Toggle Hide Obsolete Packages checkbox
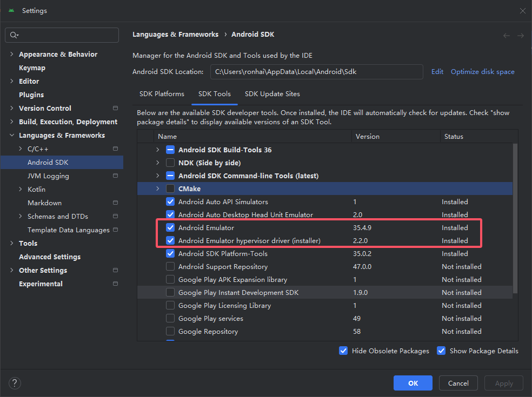Viewport: 532px width, 397px height. click(343, 351)
